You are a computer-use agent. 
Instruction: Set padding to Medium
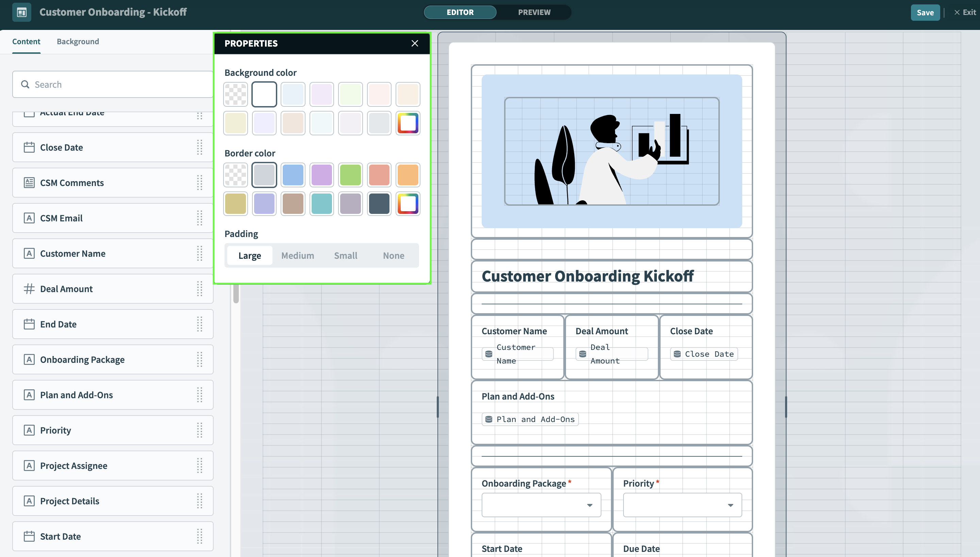tap(297, 256)
